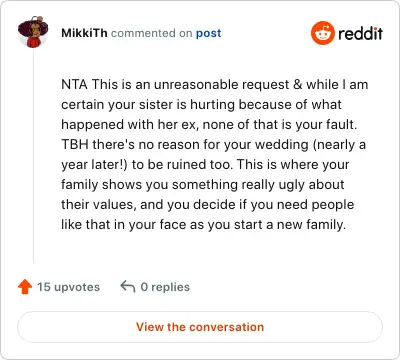Viewport: 400px width, 360px height.
Task: Click the "0 replies" count label
Action: coord(165,287)
